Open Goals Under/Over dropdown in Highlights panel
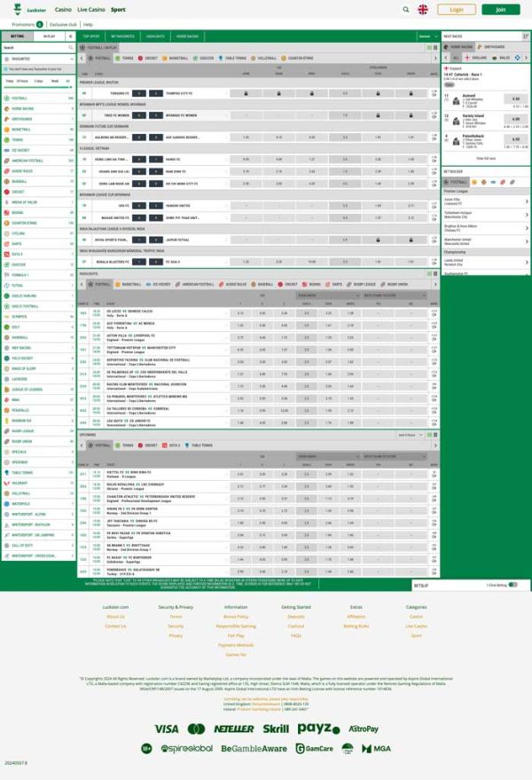532x780 pixels. point(328,295)
